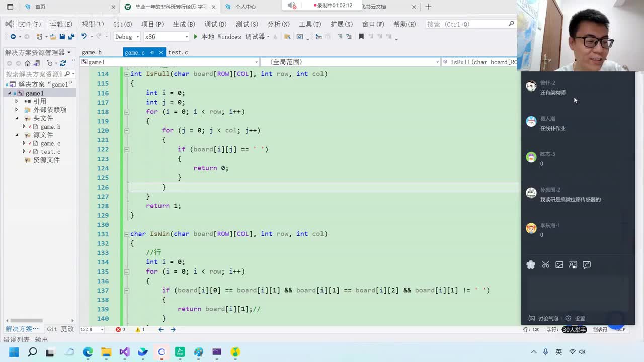
Task: Open the 调试(D) menu
Action: [x=215, y=24]
